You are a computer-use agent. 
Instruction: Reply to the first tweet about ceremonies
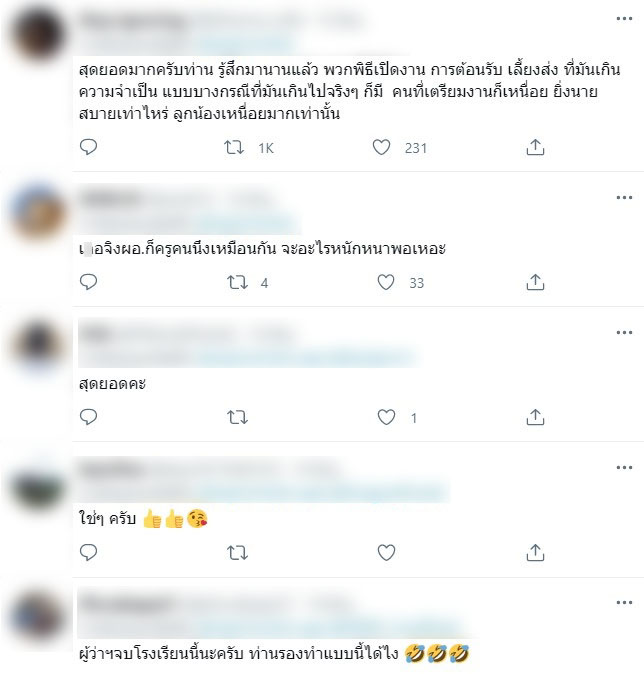(x=89, y=147)
